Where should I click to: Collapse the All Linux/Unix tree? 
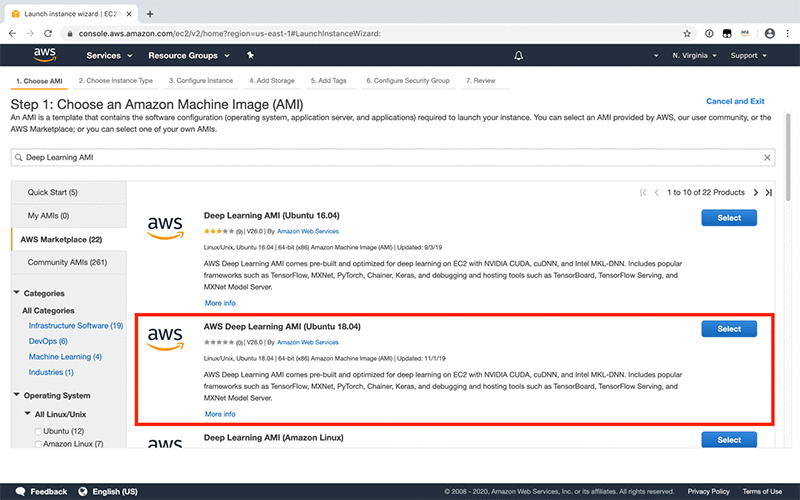coord(28,414)
